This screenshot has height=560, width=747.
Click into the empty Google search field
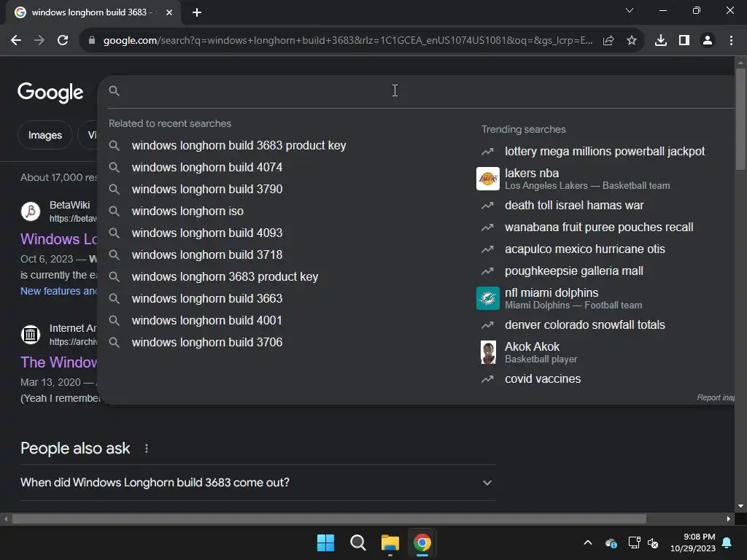click(x=424, y=91)
